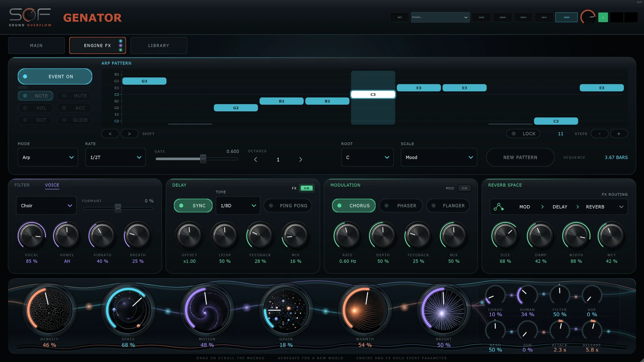Open the Rate dropdown showing 1/2T
This screenshot has width=644, height=362.
116,157
